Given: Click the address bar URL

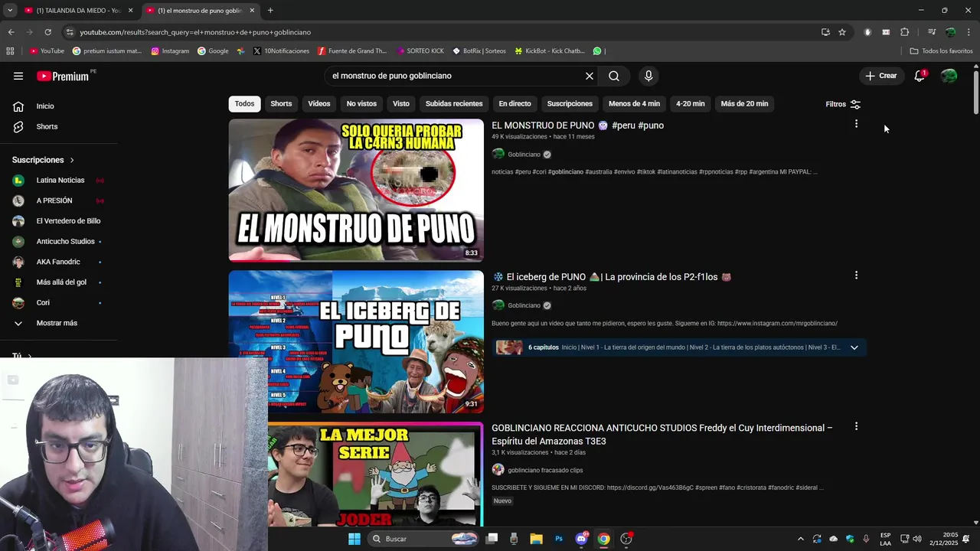Looking at the screenshot, I should [195, 32].
